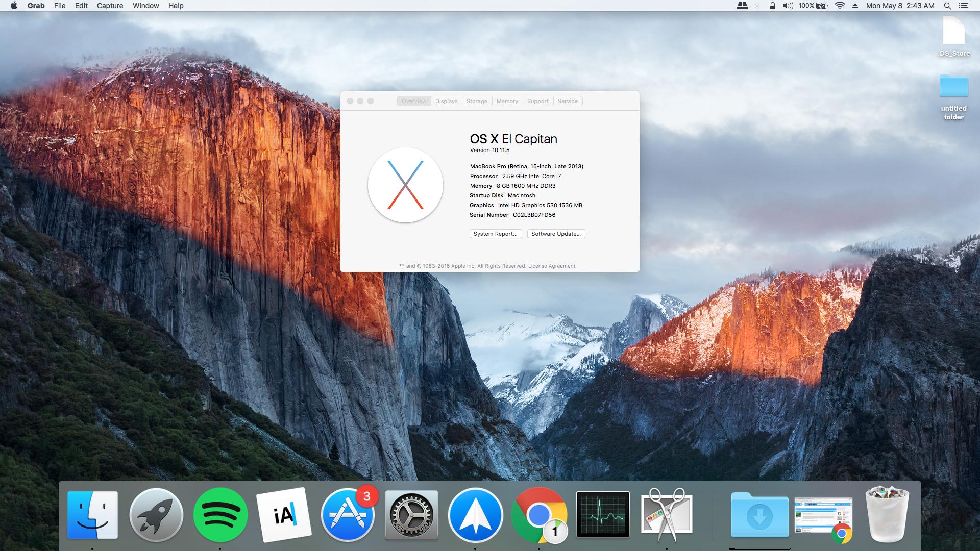Open System Preferences gear in Dock
Viewport: 980px width, 551px height.
coord(411,515)
